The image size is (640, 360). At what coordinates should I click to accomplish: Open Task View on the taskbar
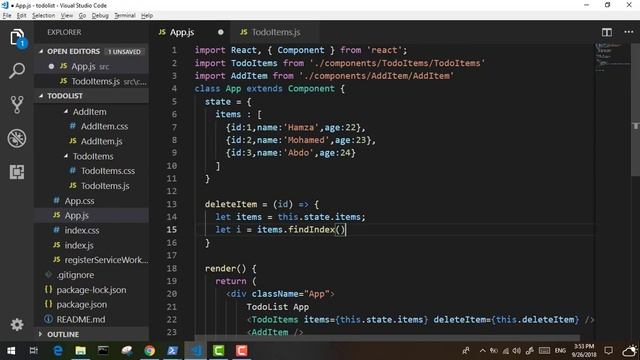[x=33, y=351]
